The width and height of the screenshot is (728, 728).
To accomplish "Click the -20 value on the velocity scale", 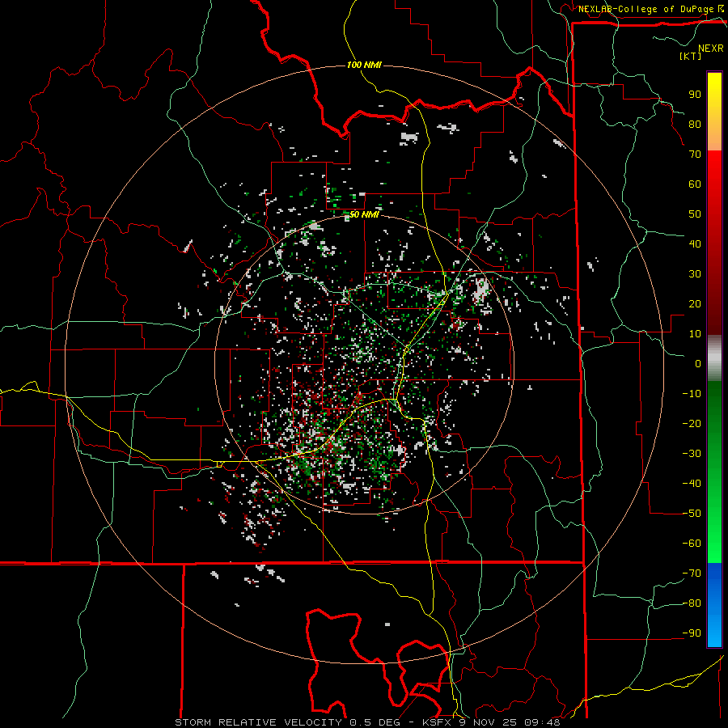I will click(x=692, y=424).
